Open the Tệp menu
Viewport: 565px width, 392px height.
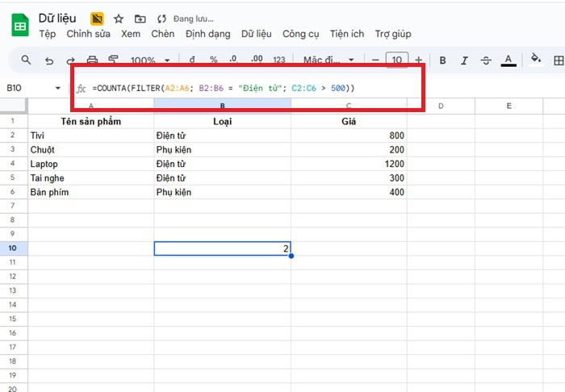pyautogui.click(x=47, y=34)
